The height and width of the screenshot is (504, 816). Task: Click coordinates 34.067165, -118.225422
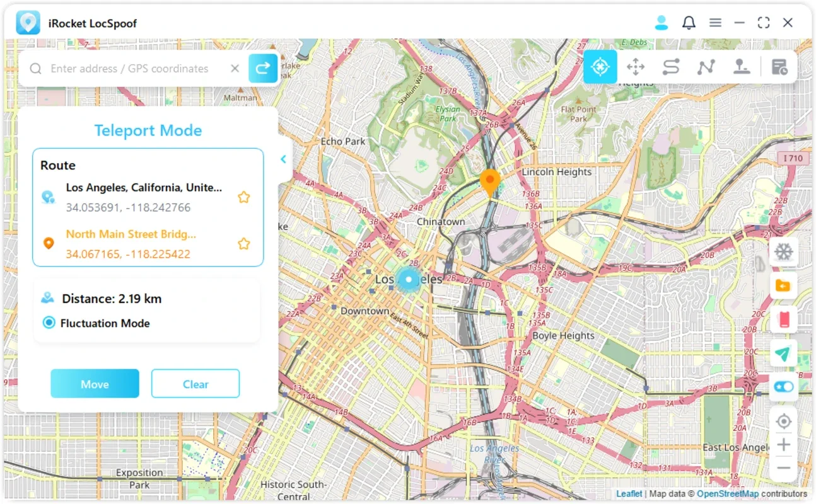pyautogui.click(x=128, y=254)
